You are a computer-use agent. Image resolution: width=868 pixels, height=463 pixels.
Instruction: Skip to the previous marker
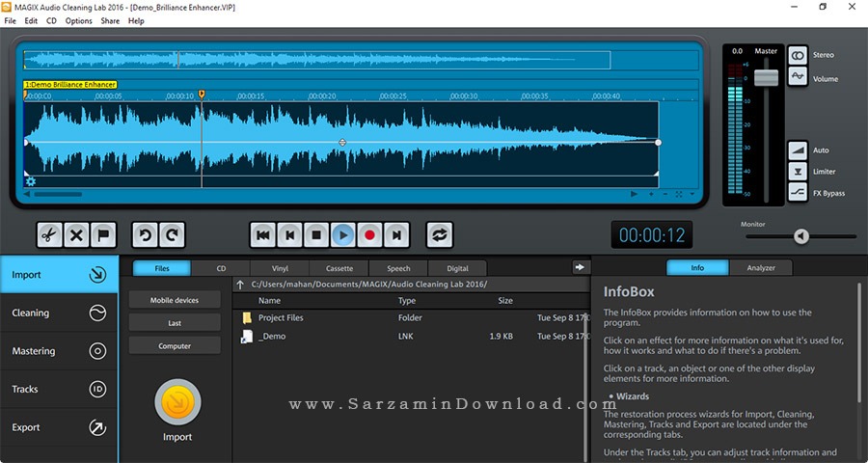point(289,235)
